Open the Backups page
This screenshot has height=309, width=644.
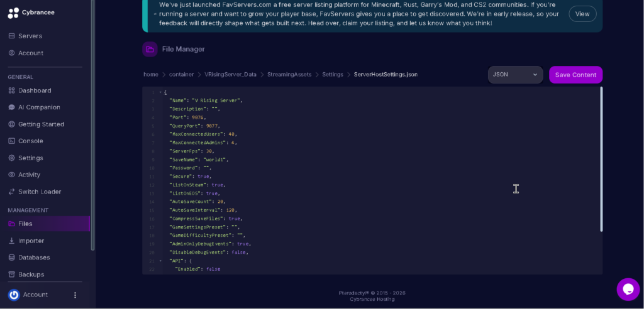coord(31,274)
